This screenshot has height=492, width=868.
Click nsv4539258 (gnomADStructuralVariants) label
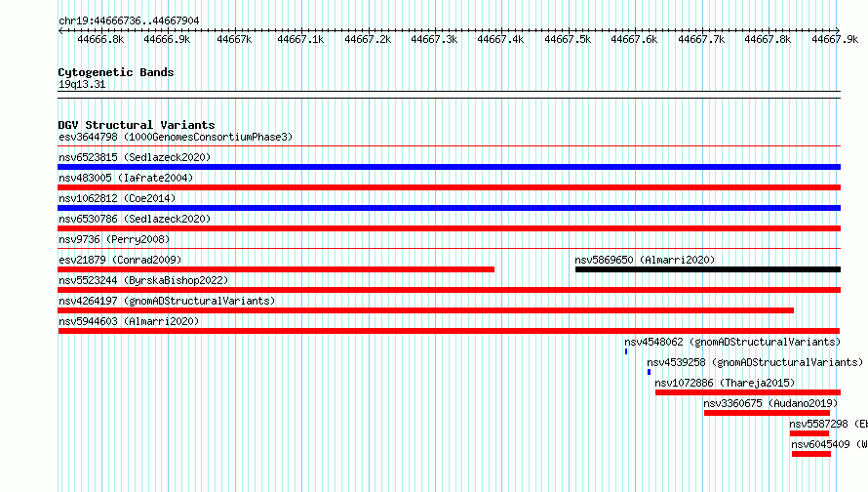(x=755, y=362)
